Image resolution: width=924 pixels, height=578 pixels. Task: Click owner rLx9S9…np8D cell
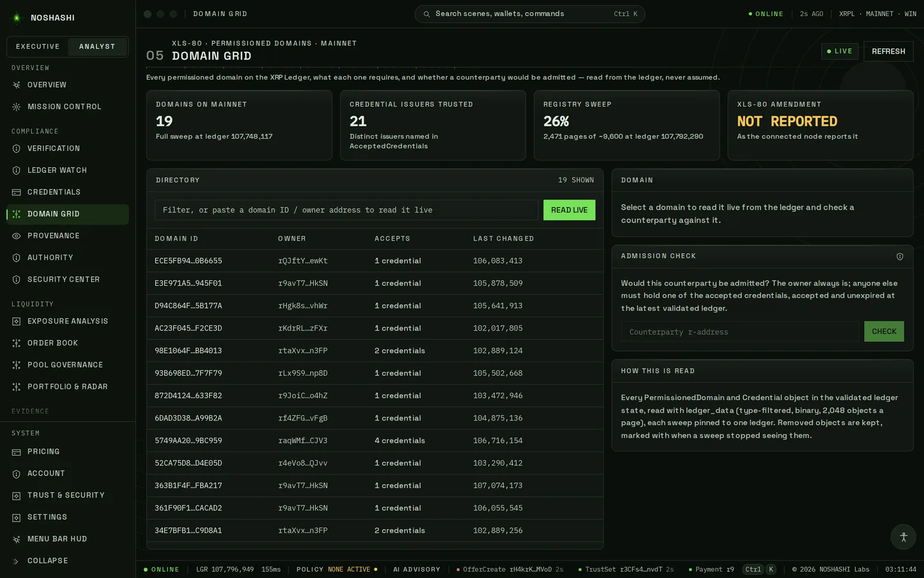coord(303,373)
